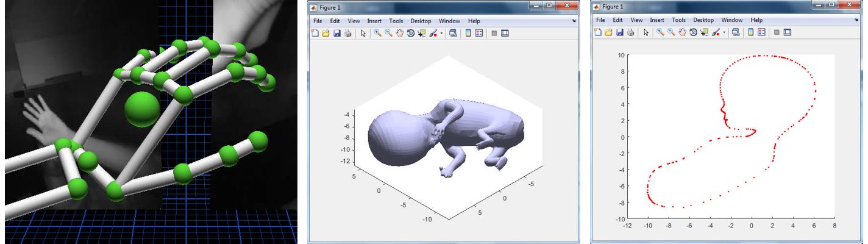The height and width of the screenshot is (244, 868).
Task: Maximize the 3D model figure window
Action: 549,5
